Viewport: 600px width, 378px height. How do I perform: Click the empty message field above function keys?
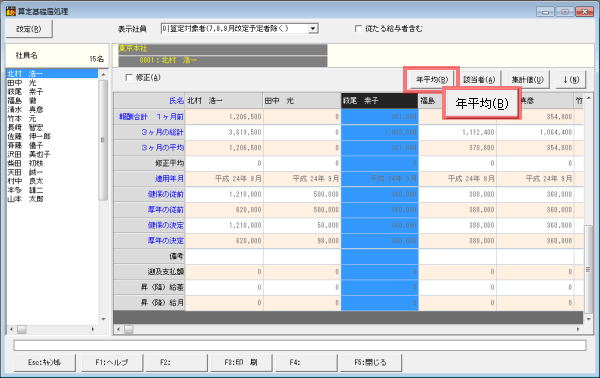click(300, 345)
